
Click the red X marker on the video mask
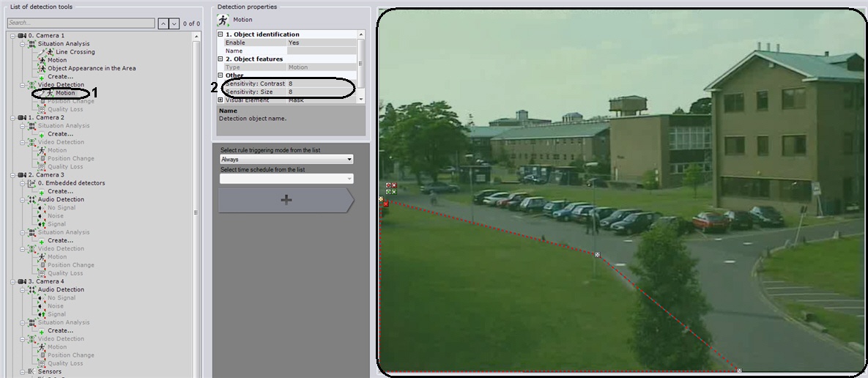(x=386, y=204)
